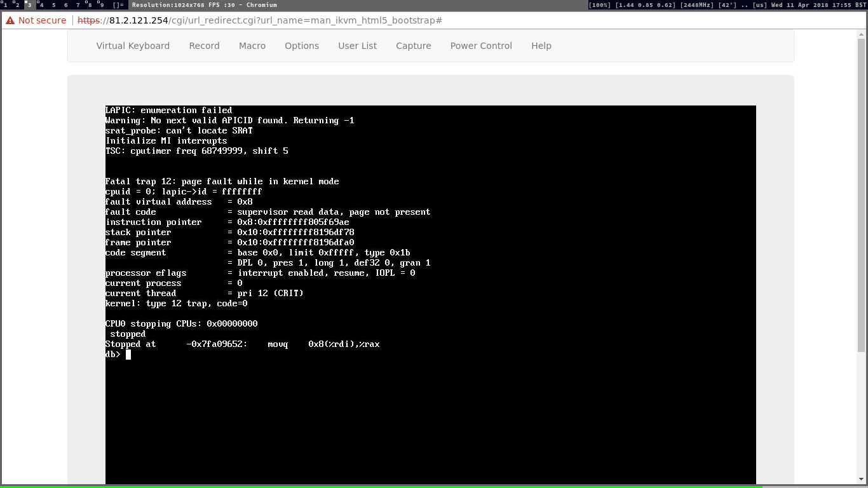Click the window title in the top bar
The image size is (868, 488).
[204, 4]
